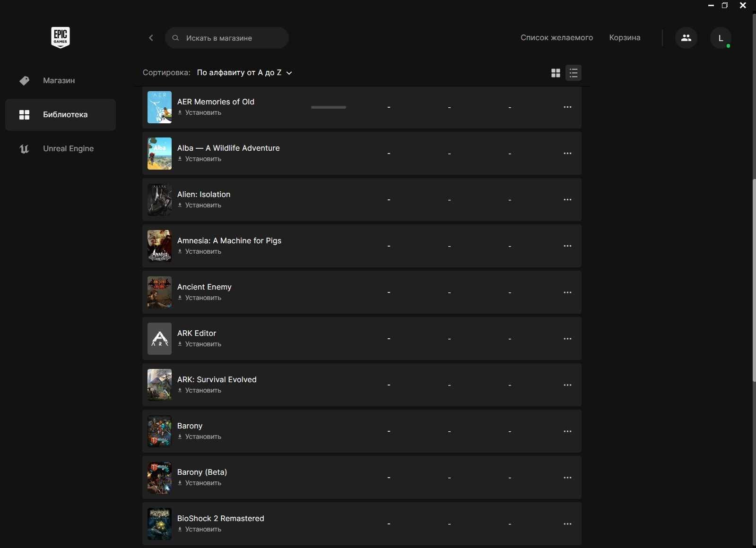Open more options for Amnesia: A Machine for Pigs
Screen dimensions: 756x548
567,246
